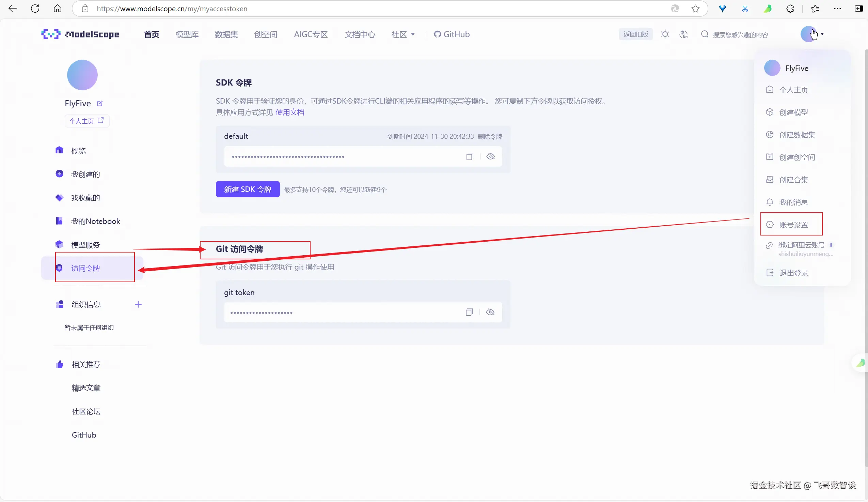Edit the FlyFive username pencil icon

(99, 104)
